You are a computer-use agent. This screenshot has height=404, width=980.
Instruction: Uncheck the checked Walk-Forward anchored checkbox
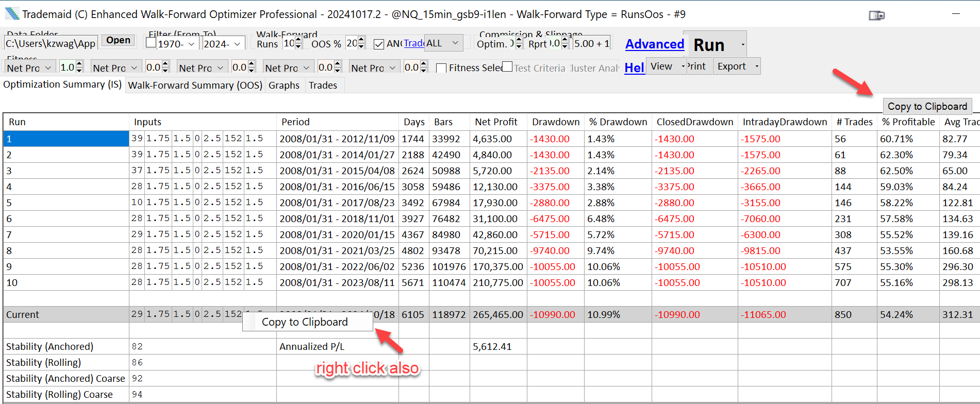click(x=379, y=44)
